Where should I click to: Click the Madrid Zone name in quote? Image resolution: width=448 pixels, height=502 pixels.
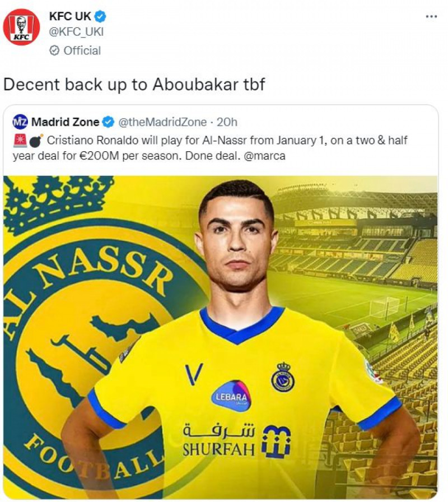[x=66, y=122]
